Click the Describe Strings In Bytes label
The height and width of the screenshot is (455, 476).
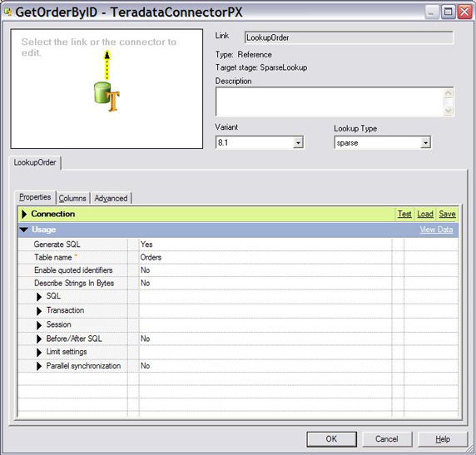(74, 283)
